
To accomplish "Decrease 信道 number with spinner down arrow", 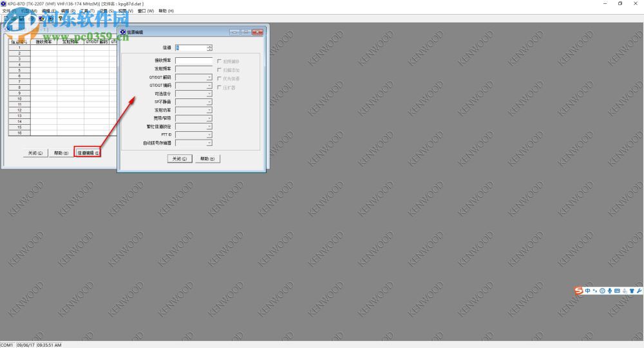I will (x=209, y=50).
